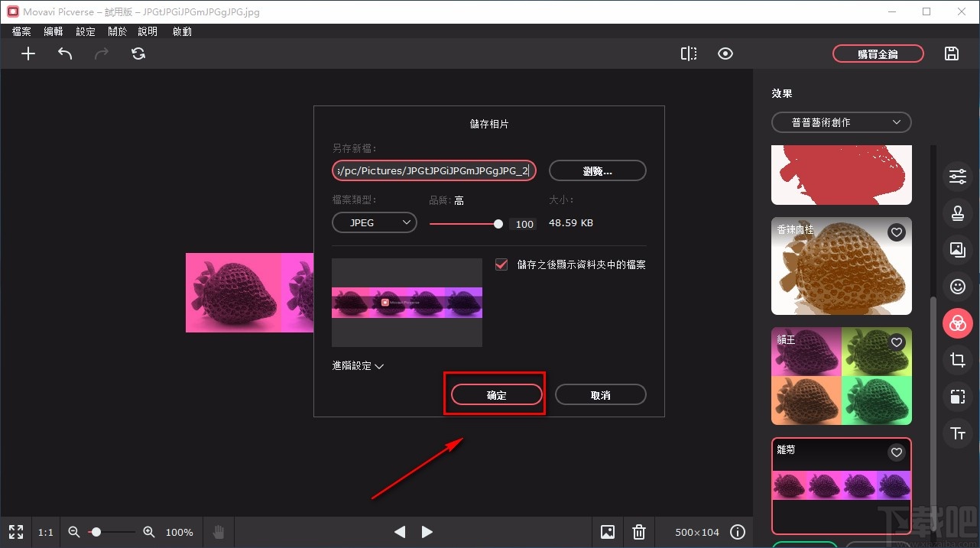
Task: Select the Background replacement tool
Action: [x=957, y=250]
